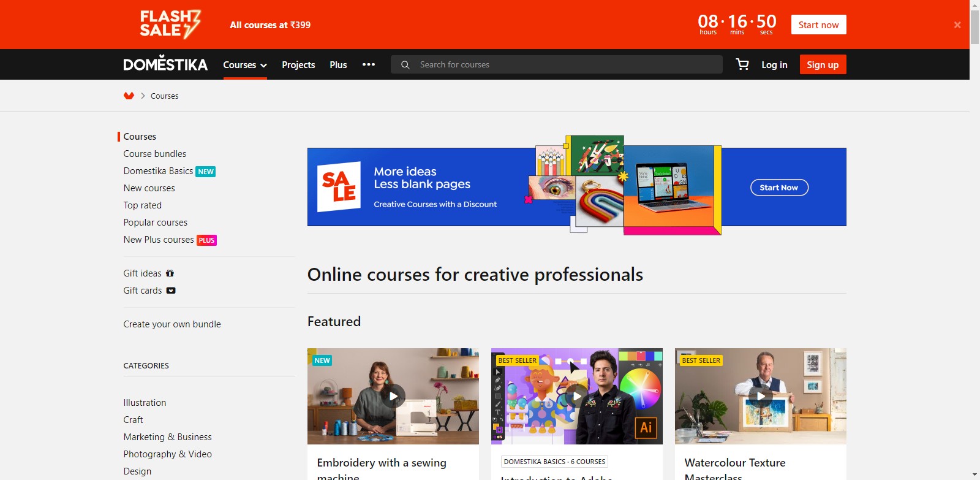This screenshot has width=980, height=480.
Task: Play the Adobe Illustrator course preview
Action: 576,396
